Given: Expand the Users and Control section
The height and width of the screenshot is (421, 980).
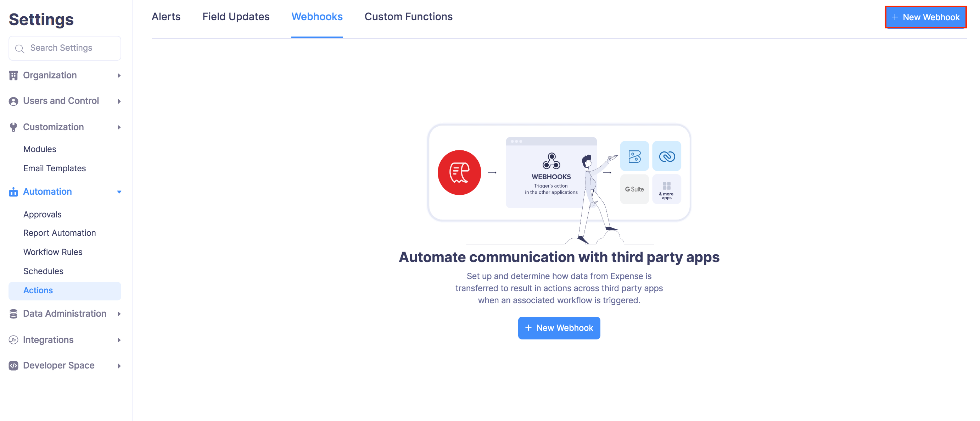Looking at the screenshot, I should point(119,100).
